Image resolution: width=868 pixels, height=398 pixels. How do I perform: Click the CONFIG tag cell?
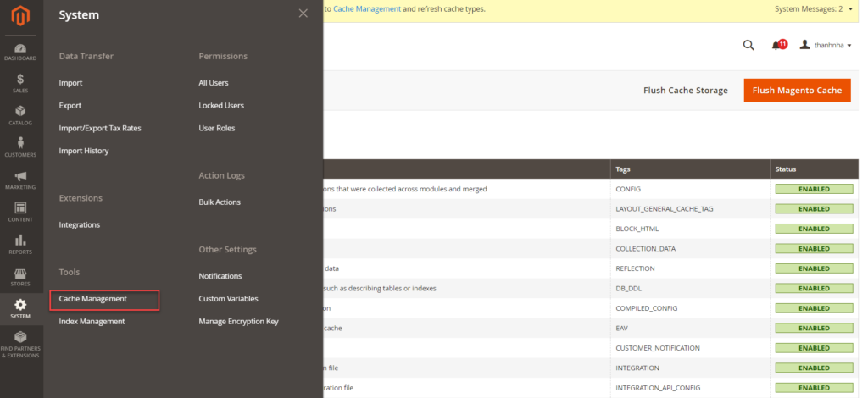point(690,189)
